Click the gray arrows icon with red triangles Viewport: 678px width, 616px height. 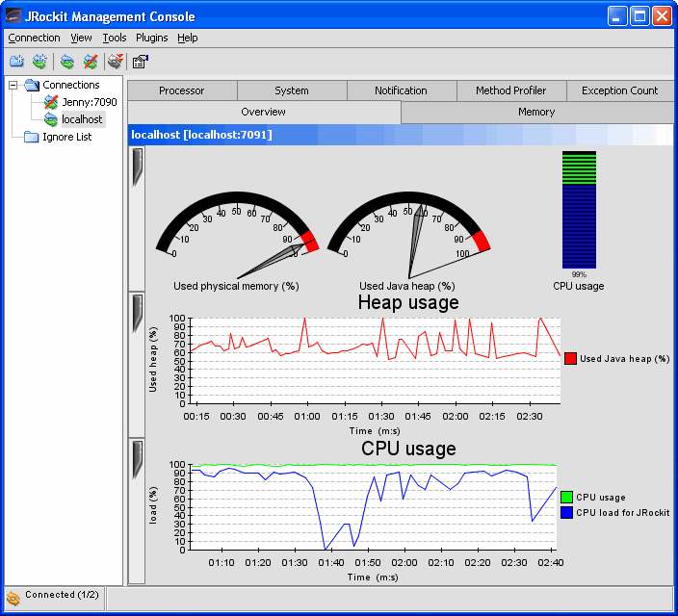point(116,62)
